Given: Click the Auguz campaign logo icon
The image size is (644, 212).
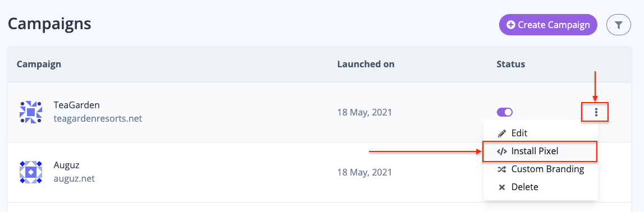Looking at the screenshot, I should coord(31,172).
